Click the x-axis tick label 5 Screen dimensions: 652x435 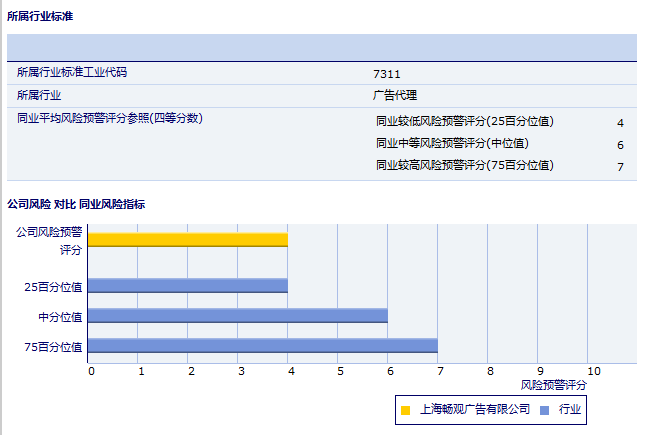pos(341,371)
